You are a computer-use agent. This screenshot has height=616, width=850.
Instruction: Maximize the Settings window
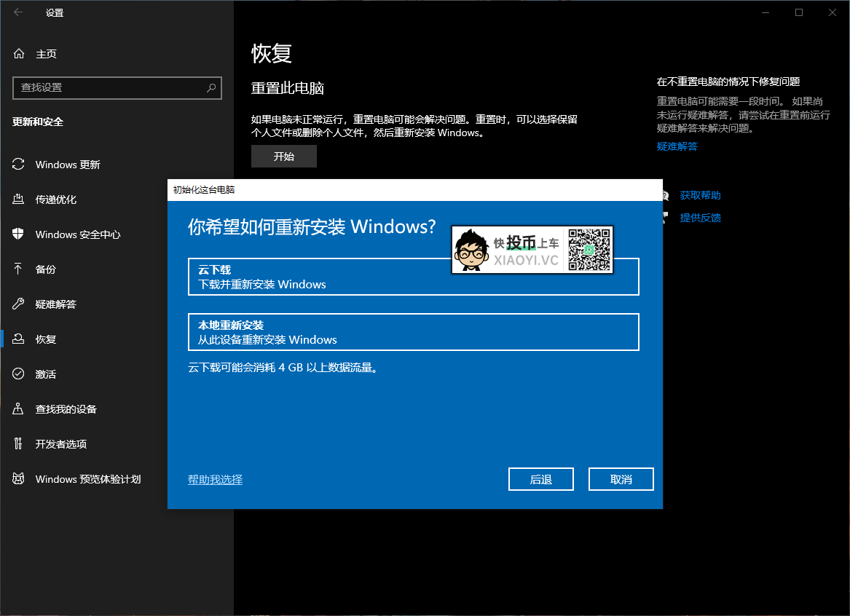(x=799, y=12)
